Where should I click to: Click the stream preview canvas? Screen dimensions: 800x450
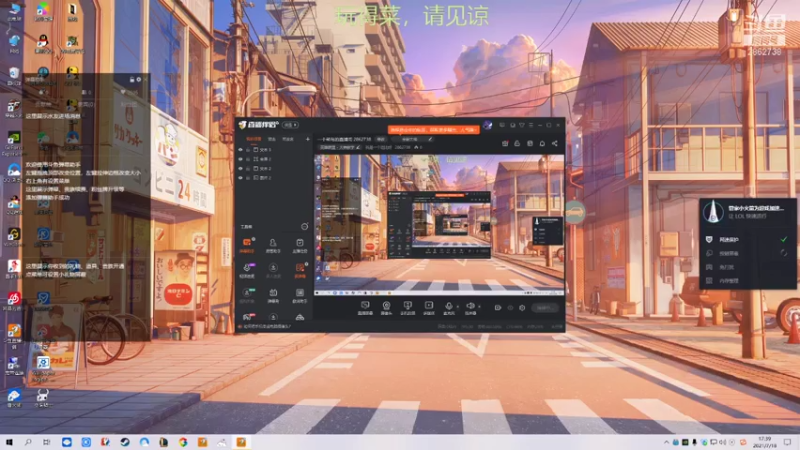pos(439,225)
